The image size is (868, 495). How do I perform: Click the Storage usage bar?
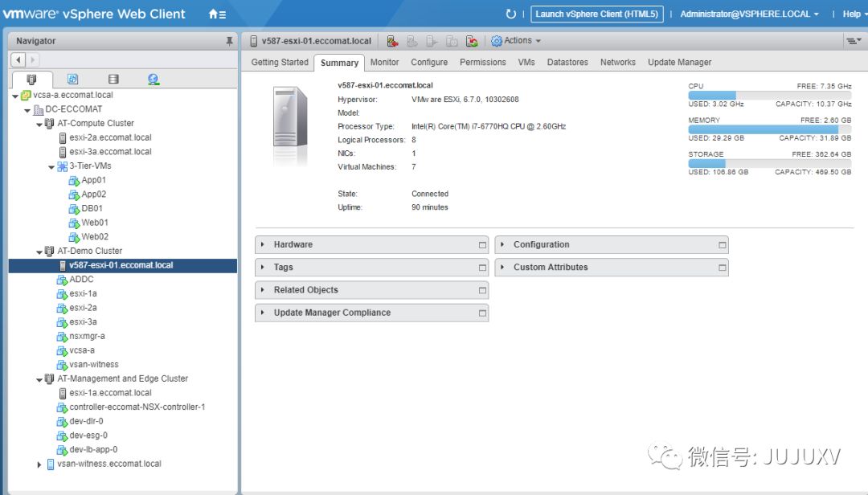click(x=769, y=163)
